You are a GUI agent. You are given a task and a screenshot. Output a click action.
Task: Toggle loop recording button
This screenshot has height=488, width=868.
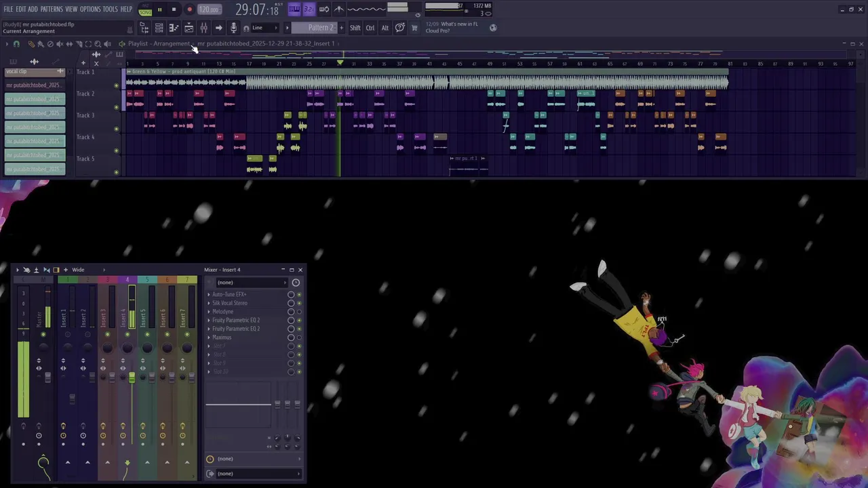tap(324, 9)
